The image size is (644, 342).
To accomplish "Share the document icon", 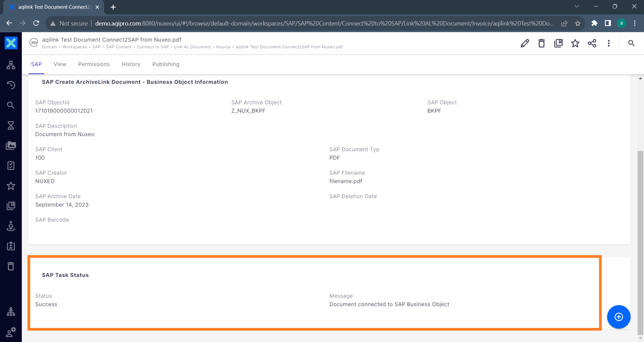I will (x=592, y=43).
